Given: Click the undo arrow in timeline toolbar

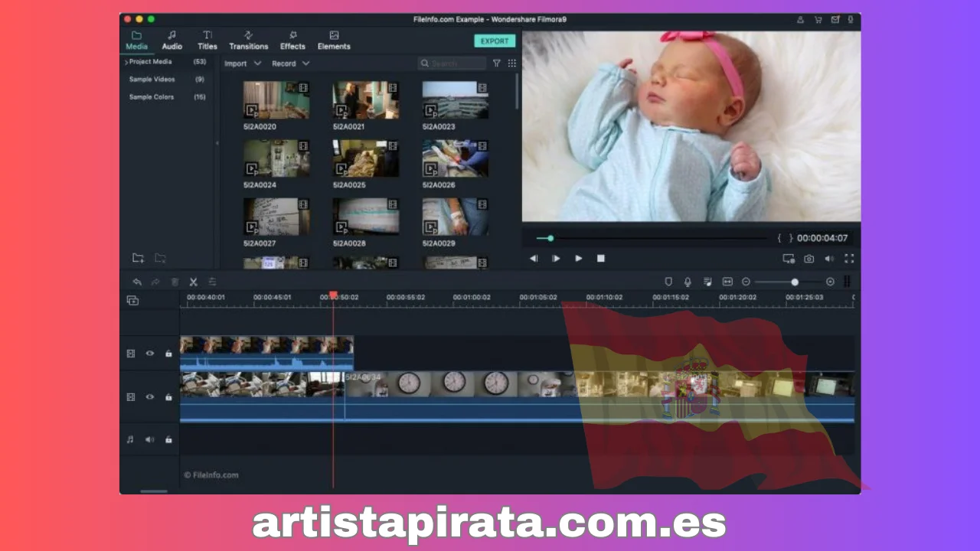Looking at the screenshot, I should click(137, 282).
